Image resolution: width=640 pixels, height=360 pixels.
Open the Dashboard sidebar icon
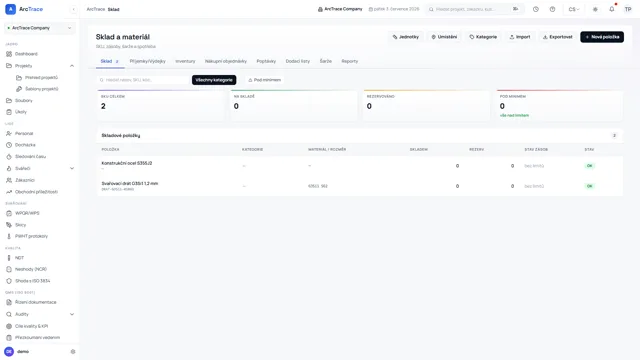[9, 54]
